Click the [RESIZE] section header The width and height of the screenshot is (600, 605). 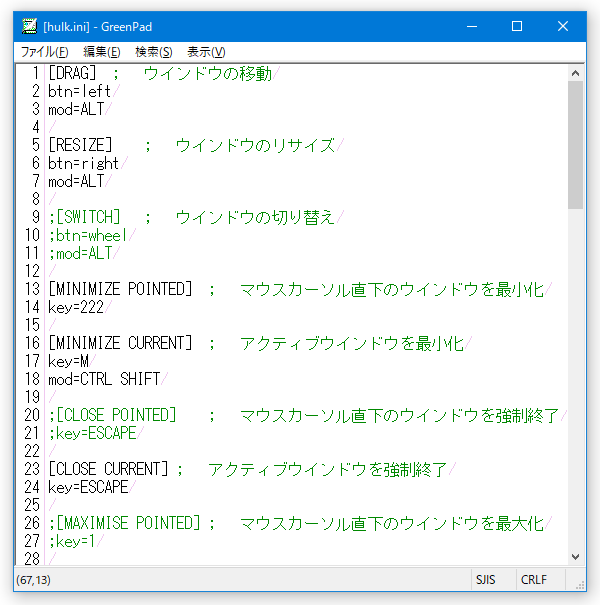80,145
